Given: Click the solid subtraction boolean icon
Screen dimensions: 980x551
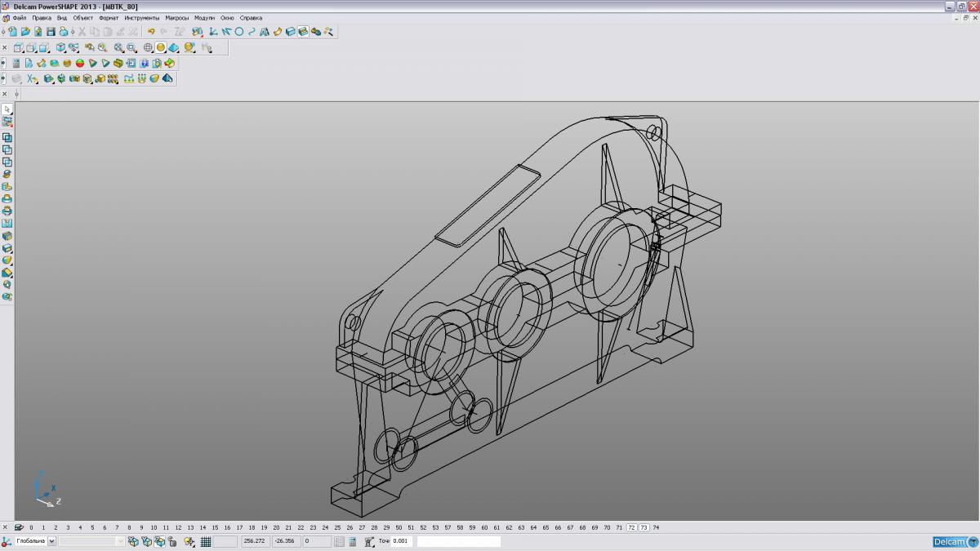Looking at the screenshot, I should point(7,149).
